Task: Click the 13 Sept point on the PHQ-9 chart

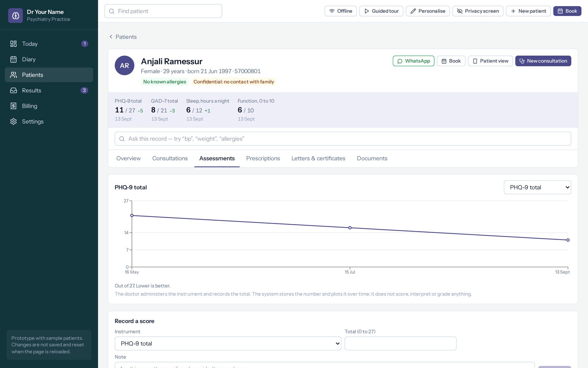Action: [568, 240]
